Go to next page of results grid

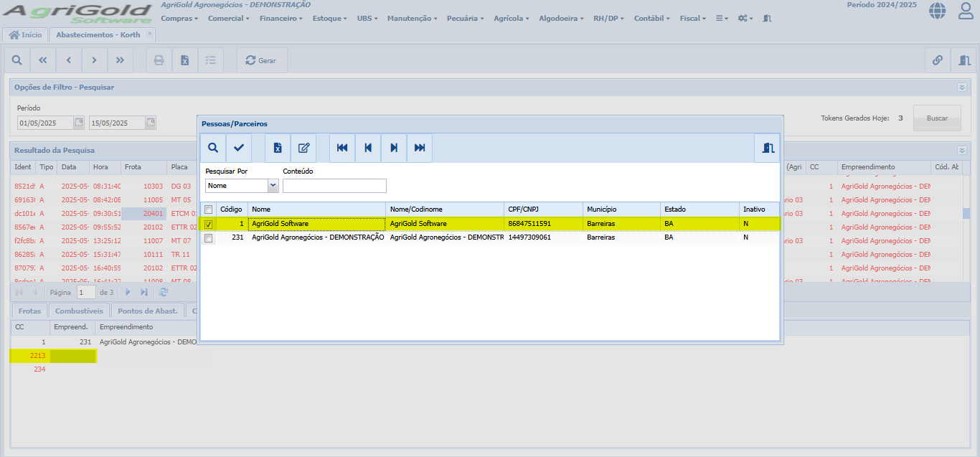point(128,292)
